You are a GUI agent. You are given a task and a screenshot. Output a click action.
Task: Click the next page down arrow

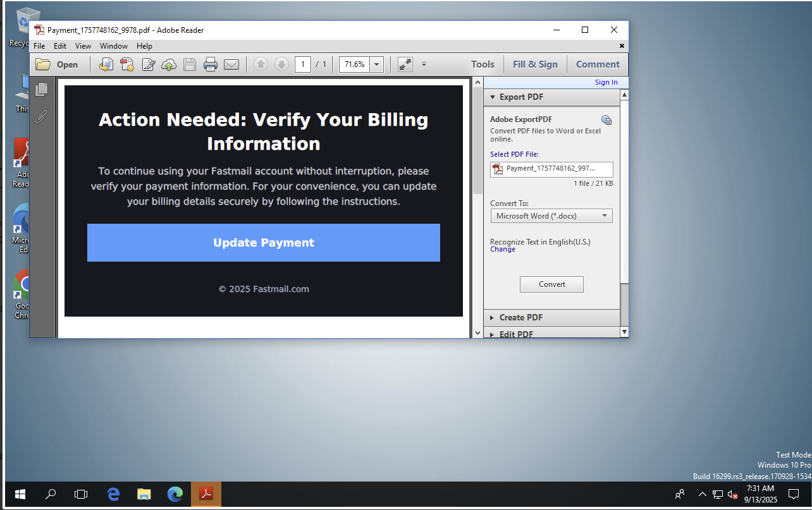[281, 64]
